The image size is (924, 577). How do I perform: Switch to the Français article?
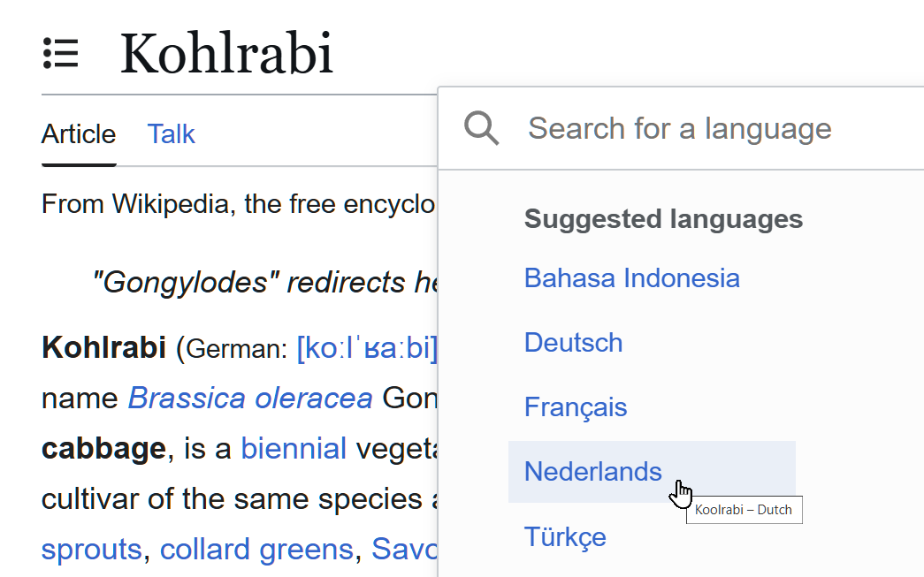(x=576, y=407)
